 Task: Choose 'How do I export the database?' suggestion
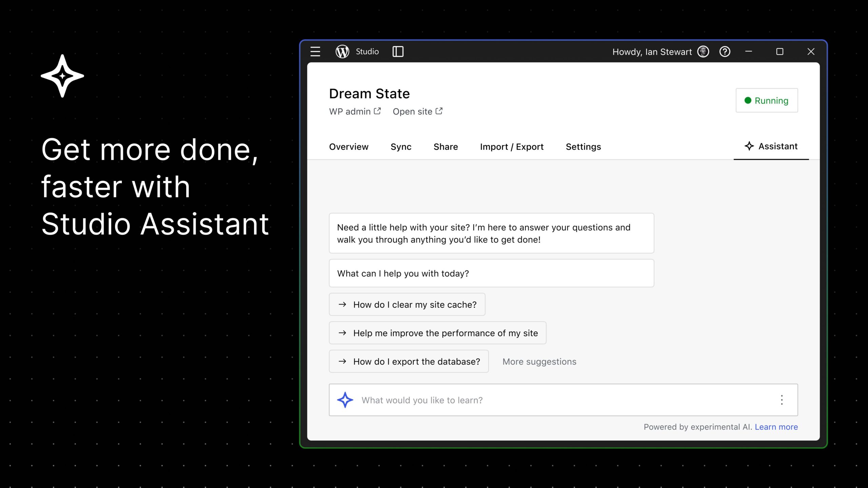(x=409, y=361)
